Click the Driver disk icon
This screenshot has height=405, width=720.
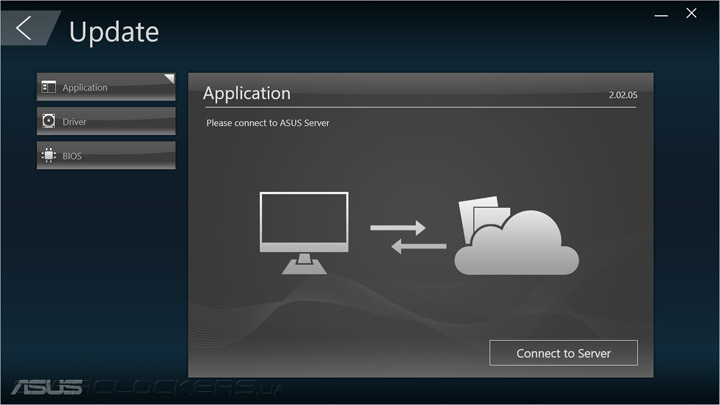pos(49,121)
